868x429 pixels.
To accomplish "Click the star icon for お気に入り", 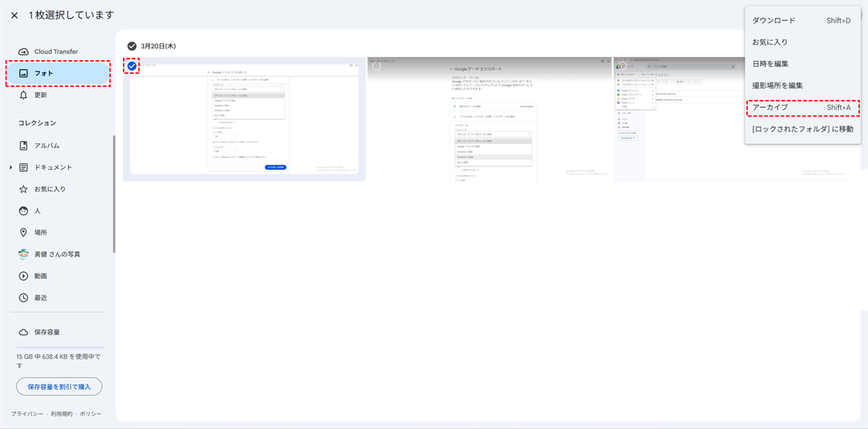I will pyautogui.click(x=23, y=189).
